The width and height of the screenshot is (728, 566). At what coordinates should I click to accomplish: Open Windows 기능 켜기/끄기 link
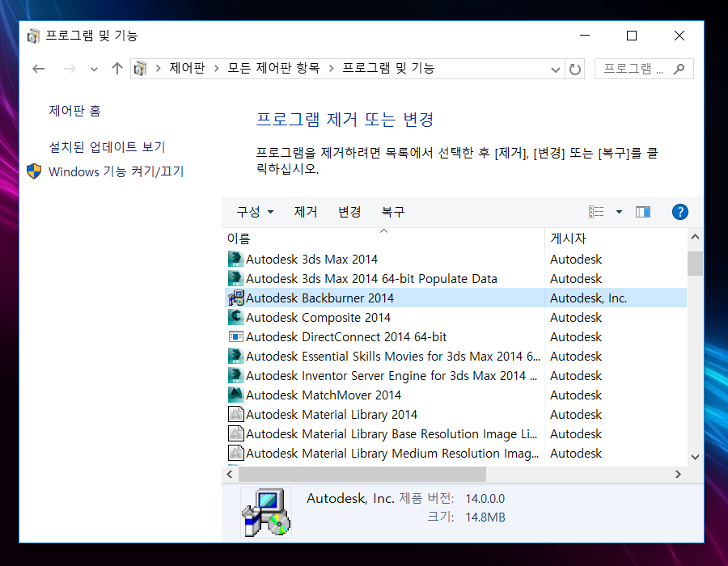(116, 171)
